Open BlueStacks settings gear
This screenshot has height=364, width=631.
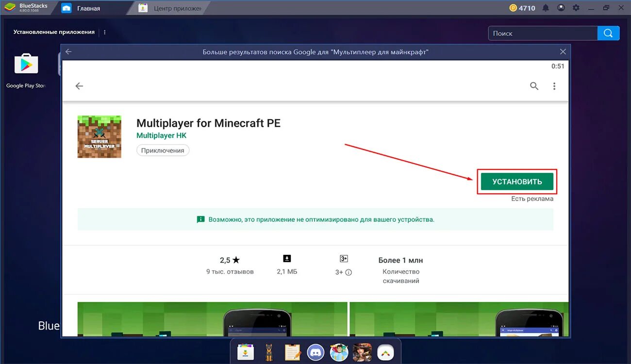(576, 8)
